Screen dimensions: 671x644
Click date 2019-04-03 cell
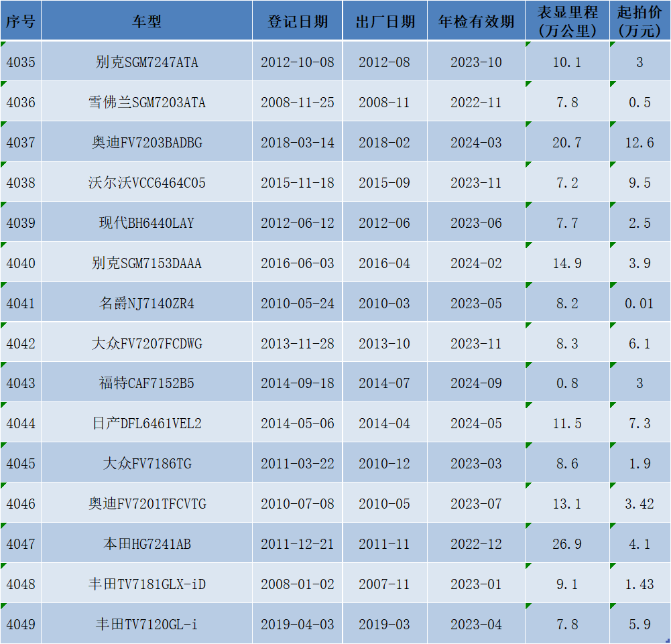[x=298, y=624]
